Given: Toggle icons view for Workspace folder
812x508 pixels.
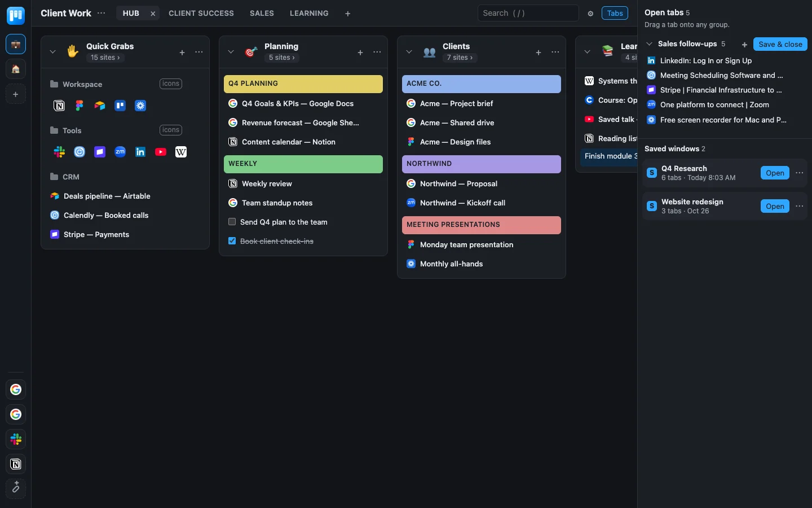Looking at the screenshot, I should pyautogui.click(x=171, y=84).
